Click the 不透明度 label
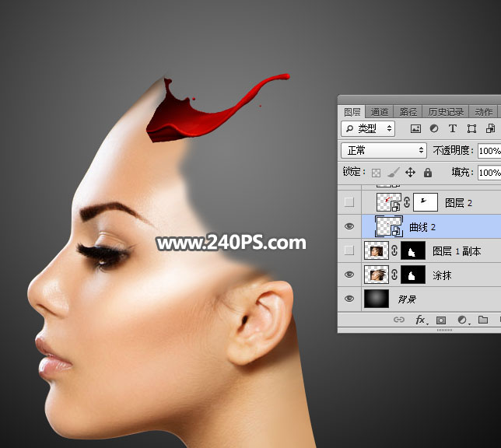Screen dimensions: 501x448 453,150
